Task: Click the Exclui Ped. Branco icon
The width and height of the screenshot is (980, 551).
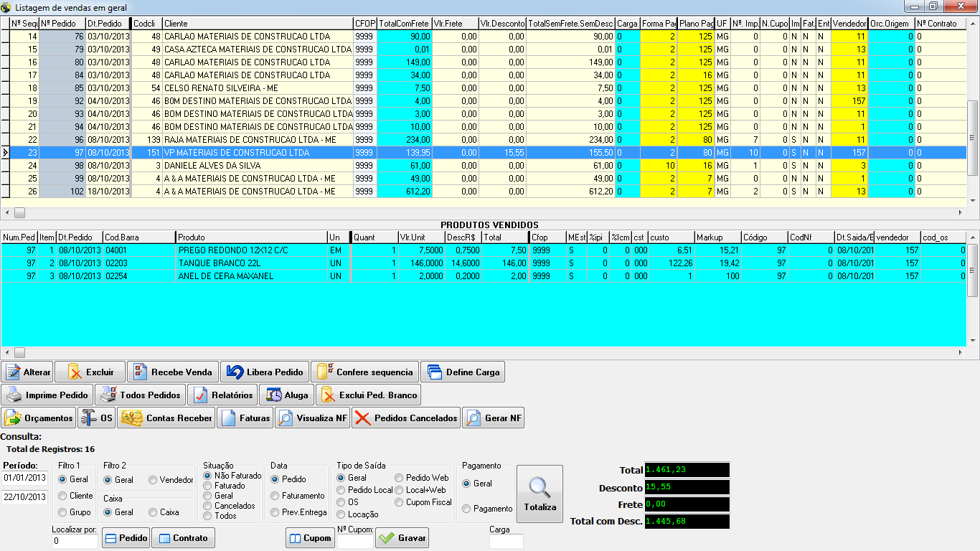Action: 327,395
